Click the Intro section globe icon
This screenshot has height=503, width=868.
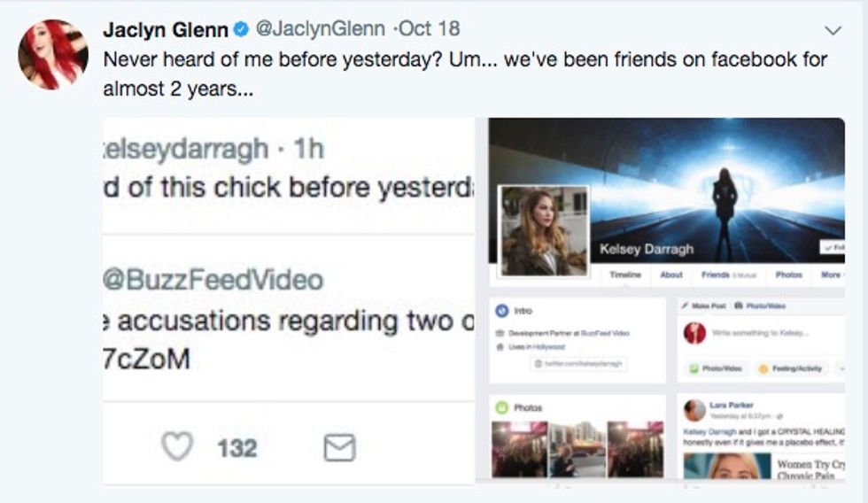click(x=502, y=311)
